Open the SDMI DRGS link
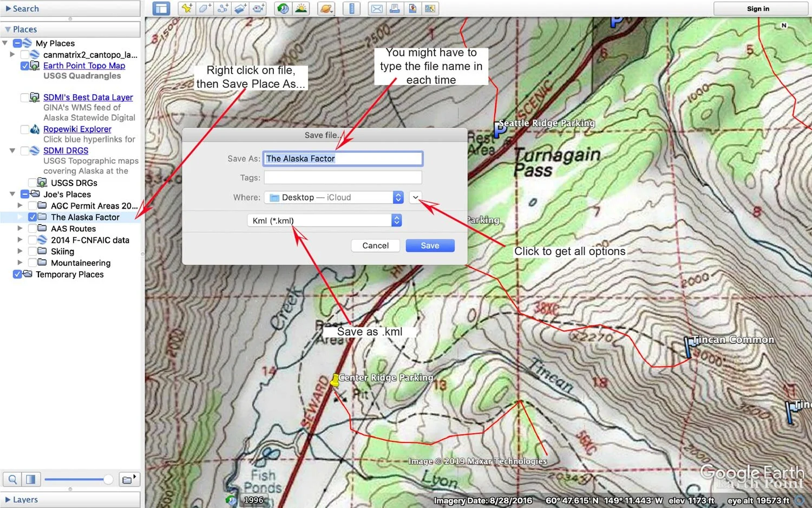Screen dimensions: 812x508 [66, 151]
